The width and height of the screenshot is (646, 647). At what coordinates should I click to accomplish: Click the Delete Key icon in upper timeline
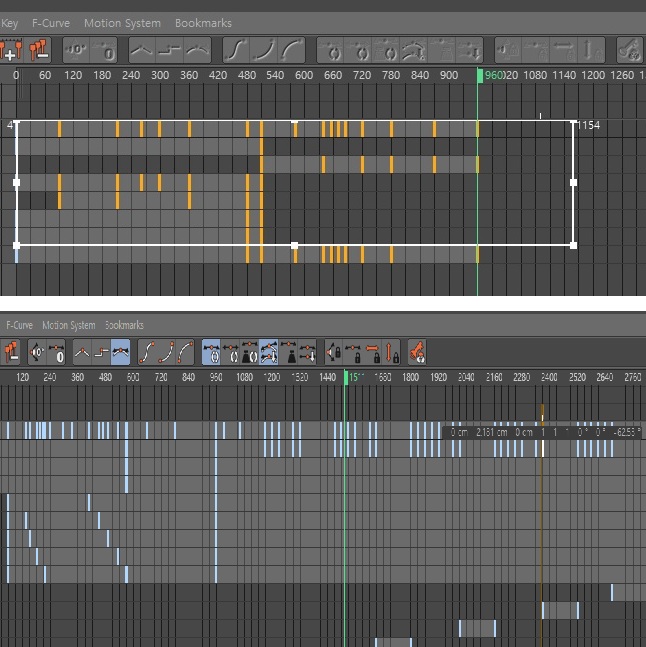coord(38,50)
